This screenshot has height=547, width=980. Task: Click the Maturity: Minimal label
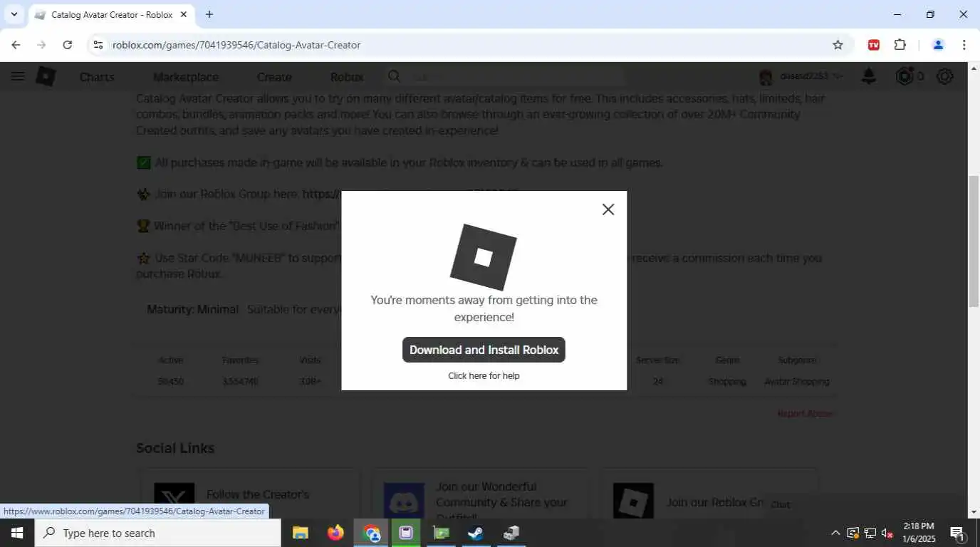coord(192,310)
